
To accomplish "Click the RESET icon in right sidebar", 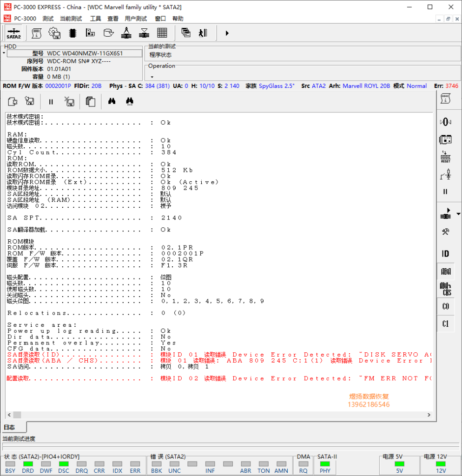I will pos(445,157).
